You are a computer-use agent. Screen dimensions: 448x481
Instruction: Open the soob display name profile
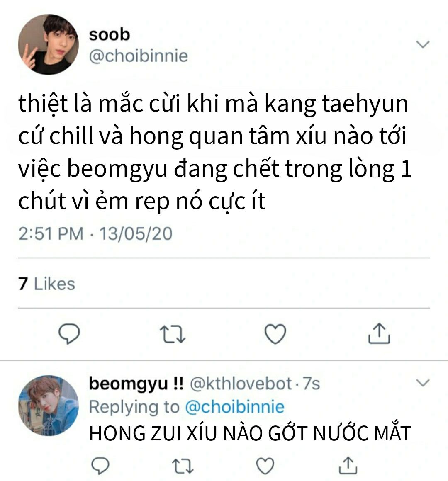pyautogui.click(x=109, y=34)
